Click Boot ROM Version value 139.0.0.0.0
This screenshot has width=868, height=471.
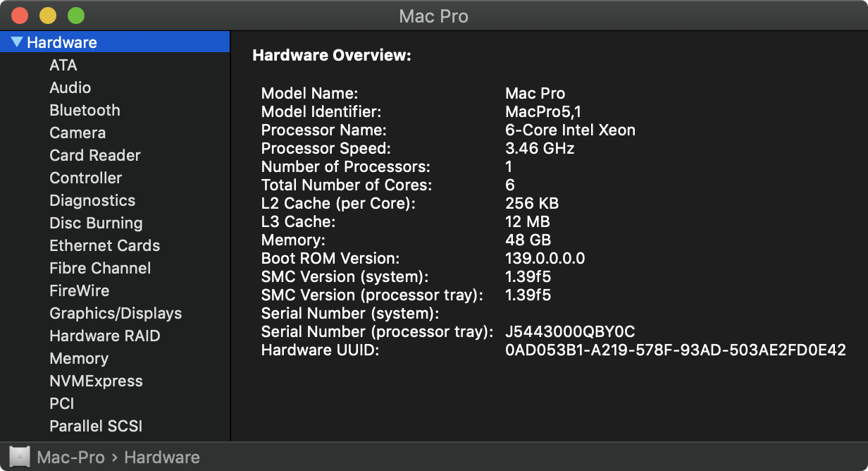point(545,258)
